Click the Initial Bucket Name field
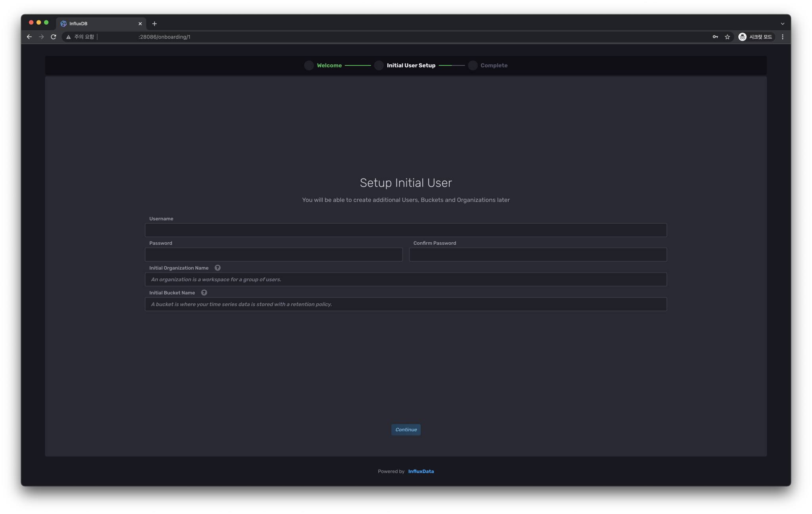The height and width of the screenshot is (514, 812). tap(406, 304)
